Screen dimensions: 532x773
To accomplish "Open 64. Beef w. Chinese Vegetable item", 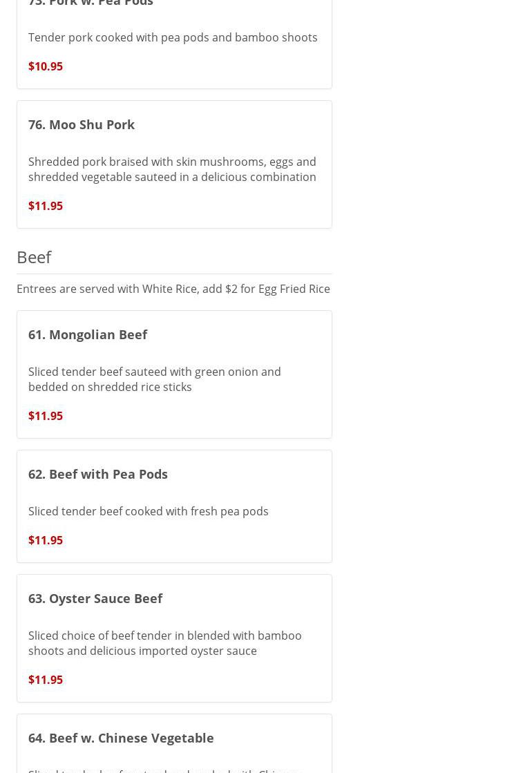I will [121, 738].
